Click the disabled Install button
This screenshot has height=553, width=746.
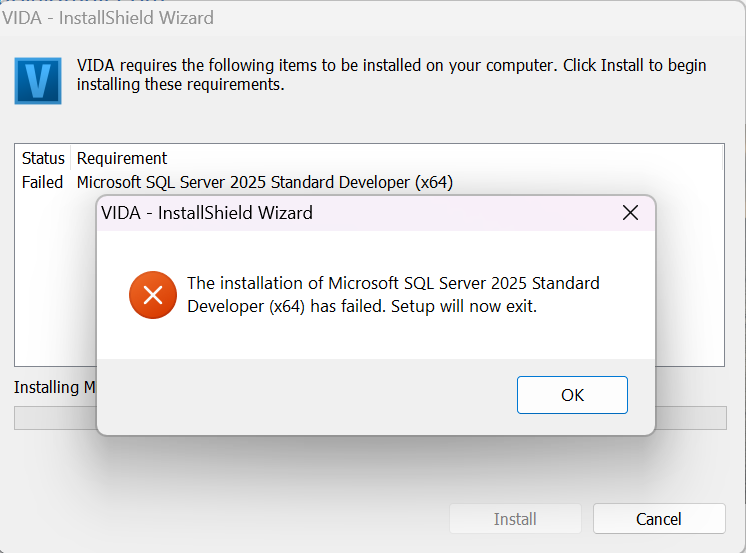tap(515, 519)
